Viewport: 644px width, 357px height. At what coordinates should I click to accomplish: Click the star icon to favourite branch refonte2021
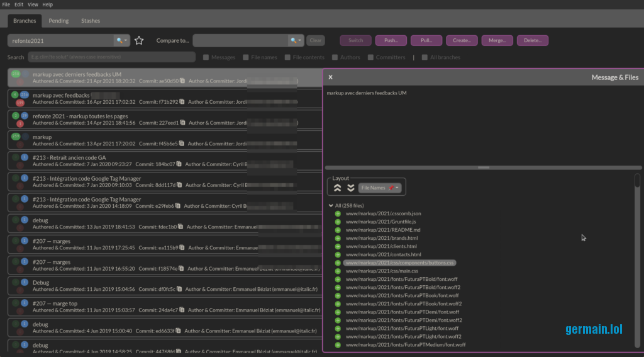(x=139, y=40)
